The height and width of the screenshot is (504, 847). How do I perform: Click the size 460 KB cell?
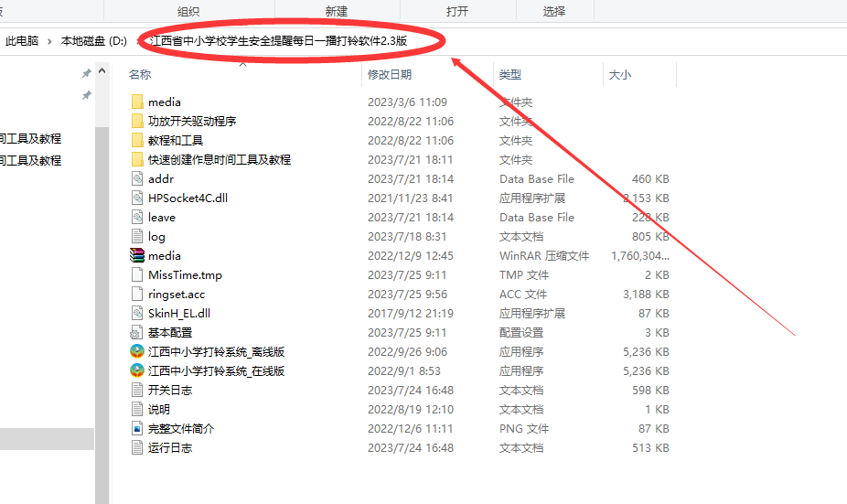tap(651, 178)
